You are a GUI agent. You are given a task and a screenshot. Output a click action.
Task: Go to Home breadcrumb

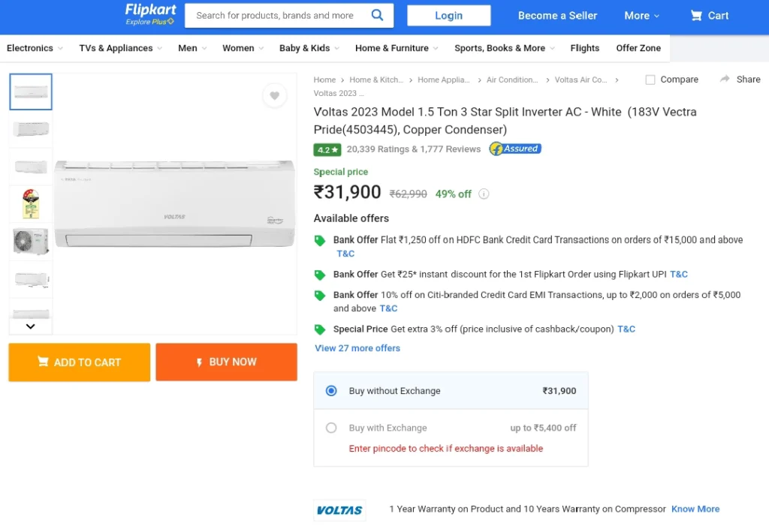point(324,80)
